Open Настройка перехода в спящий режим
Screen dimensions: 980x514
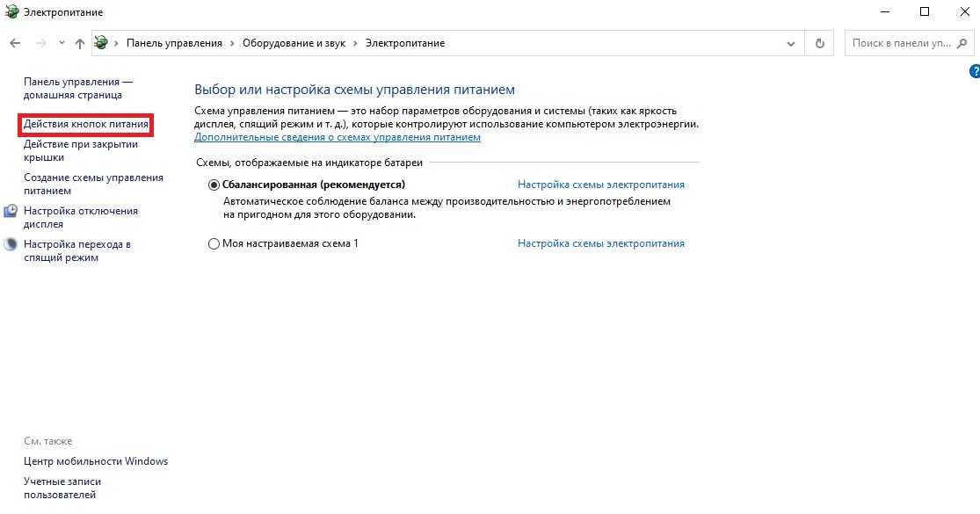(76, 250)
